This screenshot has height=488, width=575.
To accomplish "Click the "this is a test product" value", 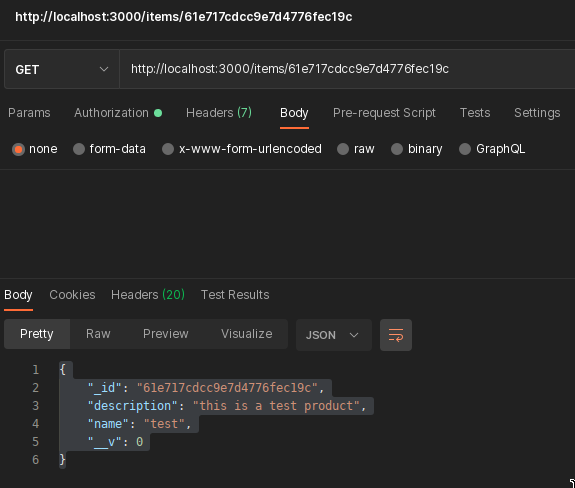I will (276, 406).
